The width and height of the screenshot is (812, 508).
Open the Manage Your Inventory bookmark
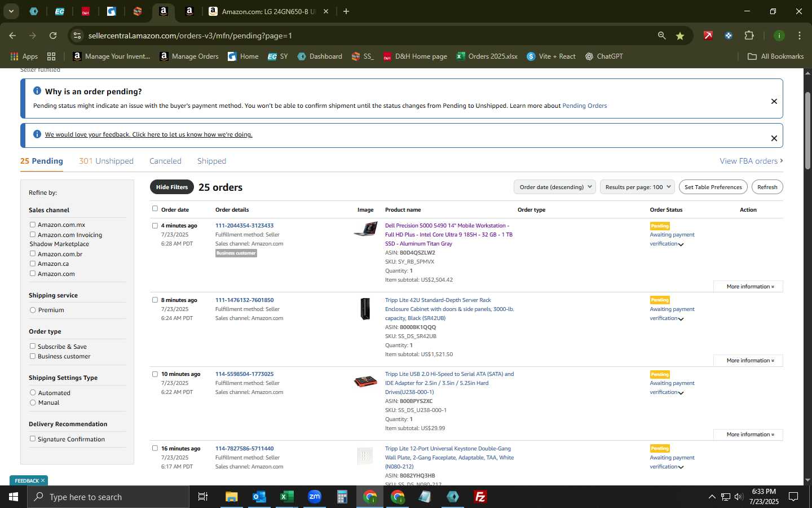coord(112,56)
